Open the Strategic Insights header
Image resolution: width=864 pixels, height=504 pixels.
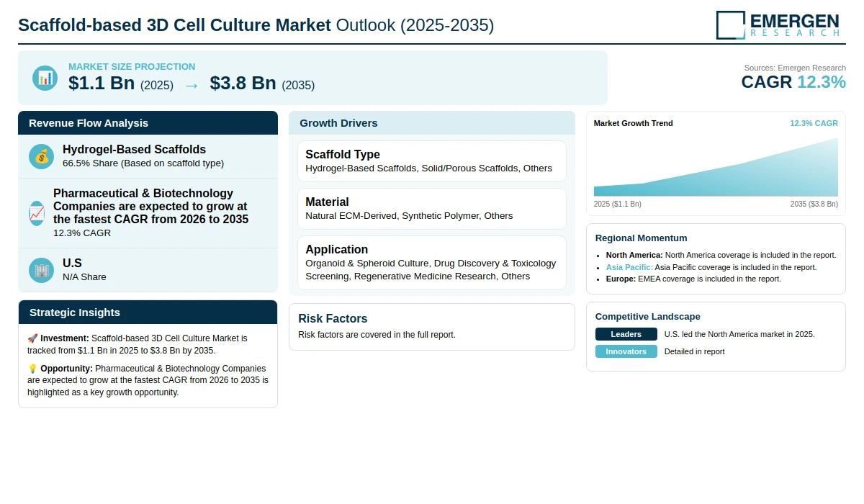148,312
